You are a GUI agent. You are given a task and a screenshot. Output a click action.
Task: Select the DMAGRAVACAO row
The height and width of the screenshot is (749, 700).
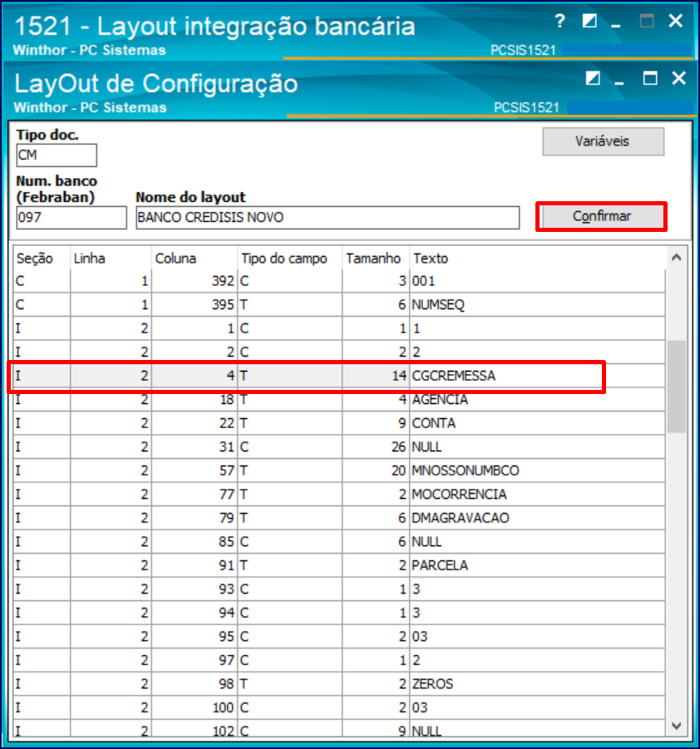pos(339,518)
